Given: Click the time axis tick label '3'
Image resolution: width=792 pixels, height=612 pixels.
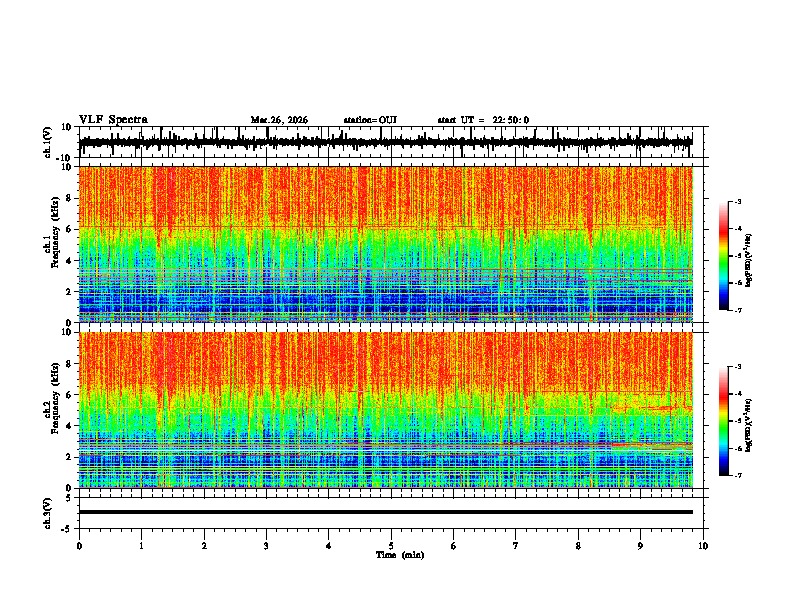Looking at the screenshot, I should 266,546.
